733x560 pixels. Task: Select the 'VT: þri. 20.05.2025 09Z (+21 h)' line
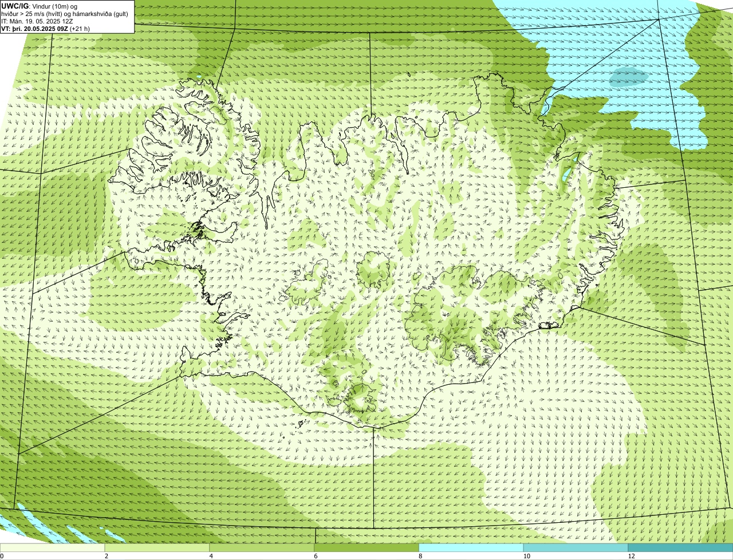pos(46,28)
